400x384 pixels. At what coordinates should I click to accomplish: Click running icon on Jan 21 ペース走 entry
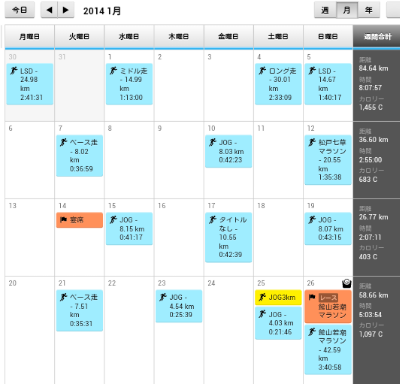point(63,297)
